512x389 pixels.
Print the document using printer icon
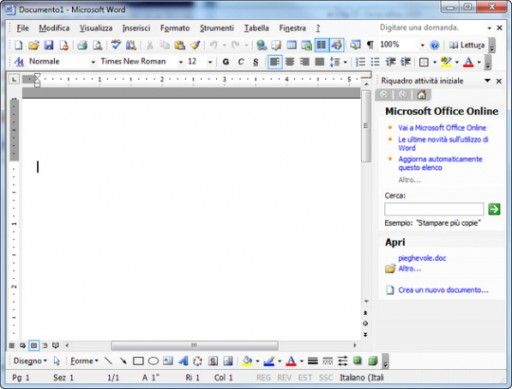82,45
